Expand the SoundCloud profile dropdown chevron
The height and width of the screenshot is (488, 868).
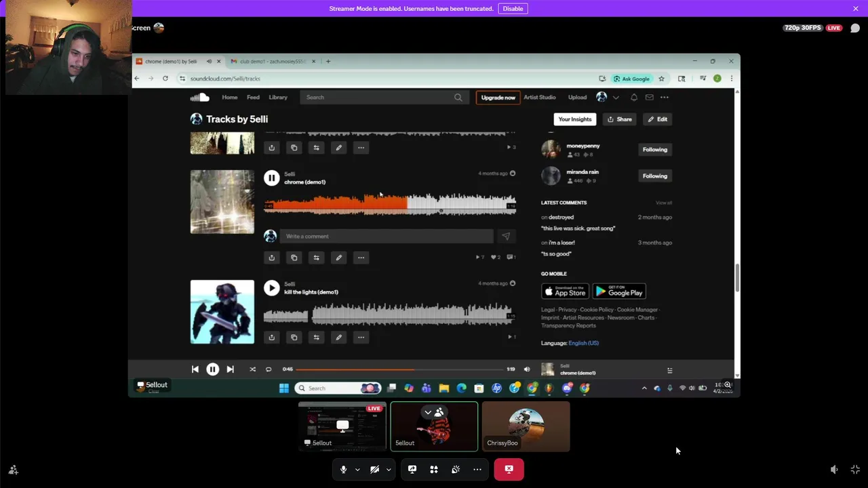(616, 98)
